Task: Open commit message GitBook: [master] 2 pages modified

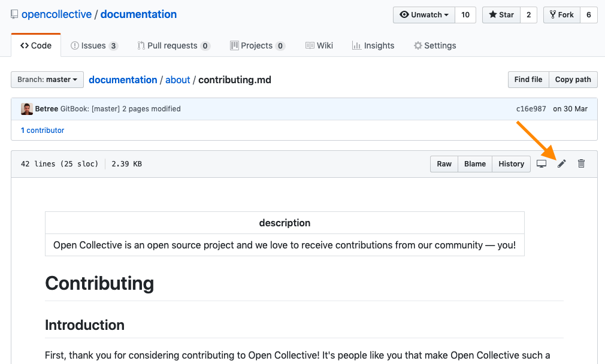Action: (x=120, y=109)
